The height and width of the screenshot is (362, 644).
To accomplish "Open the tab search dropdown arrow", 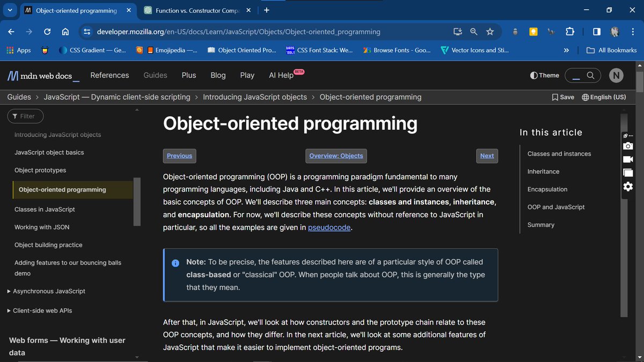I will (10, 10).
